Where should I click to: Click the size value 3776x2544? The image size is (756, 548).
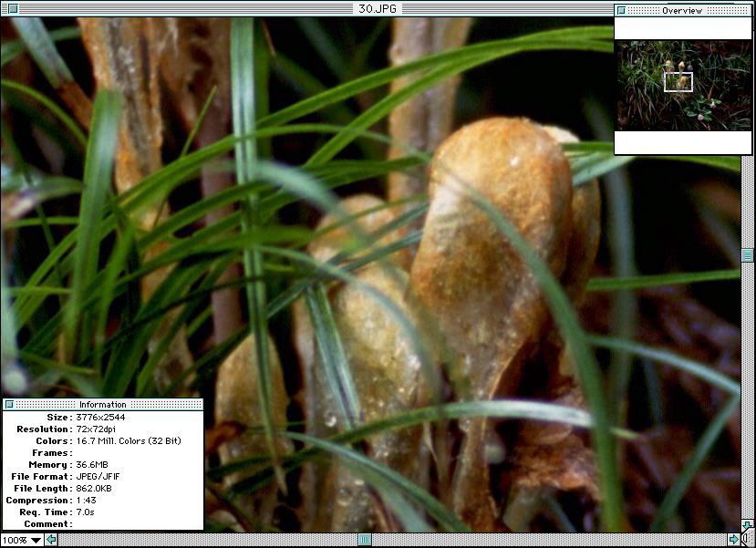click(100, 418)
